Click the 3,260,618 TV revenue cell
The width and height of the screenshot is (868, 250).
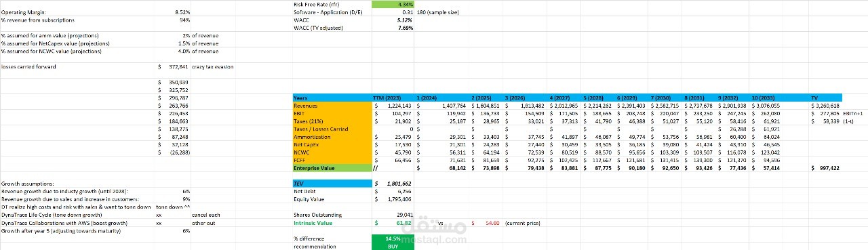click(x=826, y=106)
